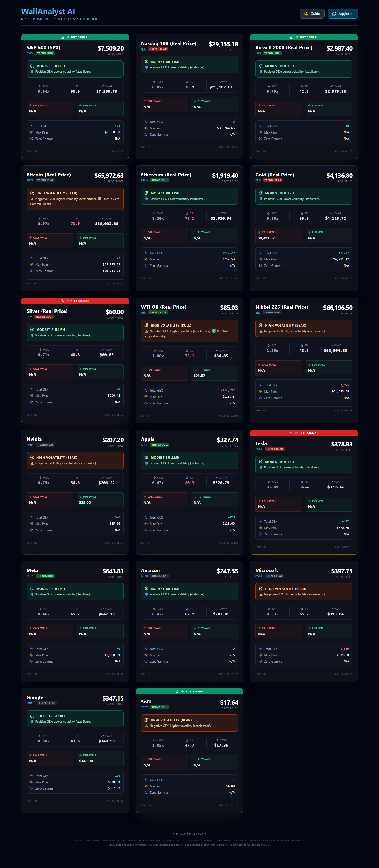Click the VWAP trend icon on Gold card
379x868 pixels.
coord(331,213)
